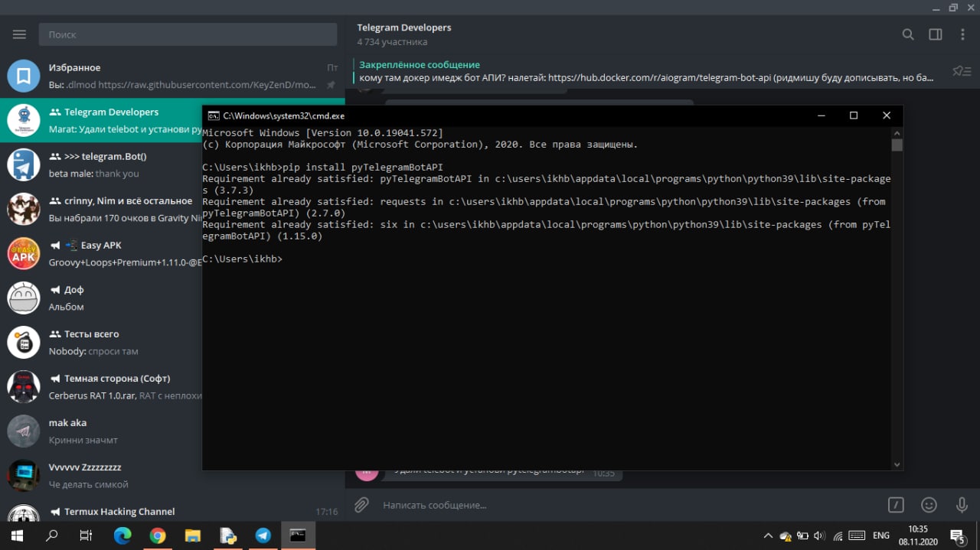Screen dimensions: 980x550
Task: Open the emoji picker smiley icon
Action: (x=929, y=505)
